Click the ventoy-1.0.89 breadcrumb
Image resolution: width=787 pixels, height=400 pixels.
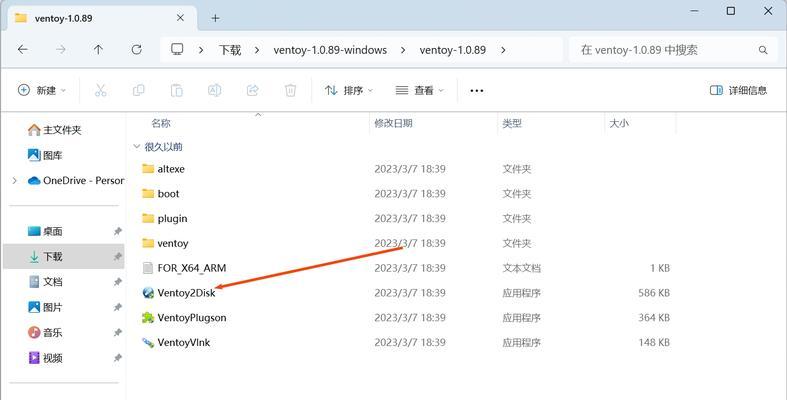453,50
